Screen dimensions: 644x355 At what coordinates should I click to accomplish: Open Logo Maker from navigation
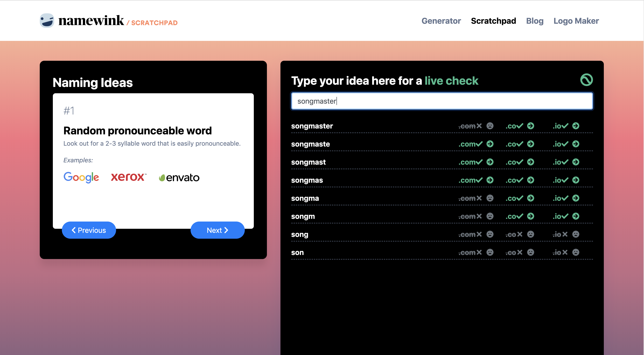click(x=576, y=21)
